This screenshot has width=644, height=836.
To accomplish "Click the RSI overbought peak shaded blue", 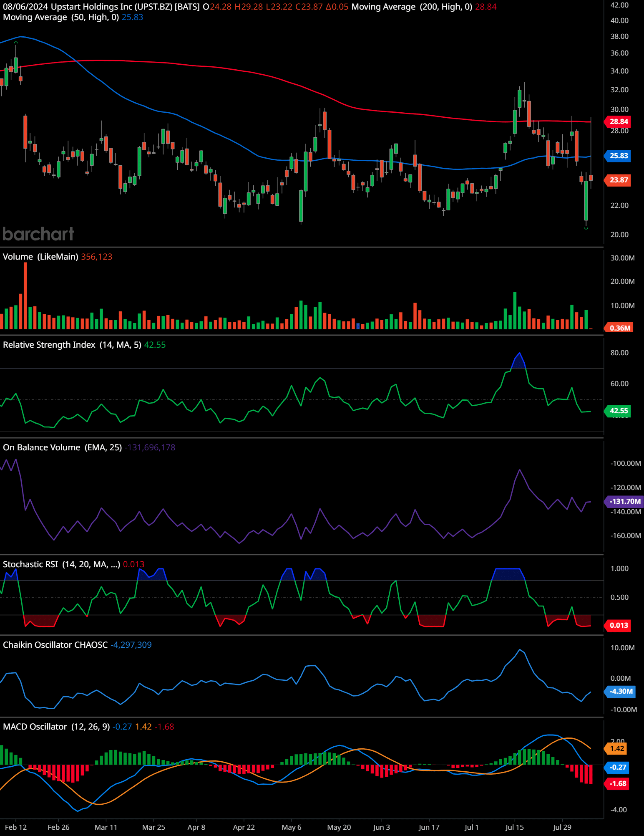I will [519, 361].
